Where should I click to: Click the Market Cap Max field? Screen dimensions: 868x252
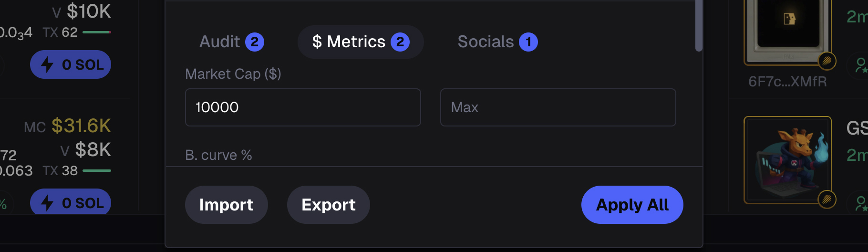point(558,107)
